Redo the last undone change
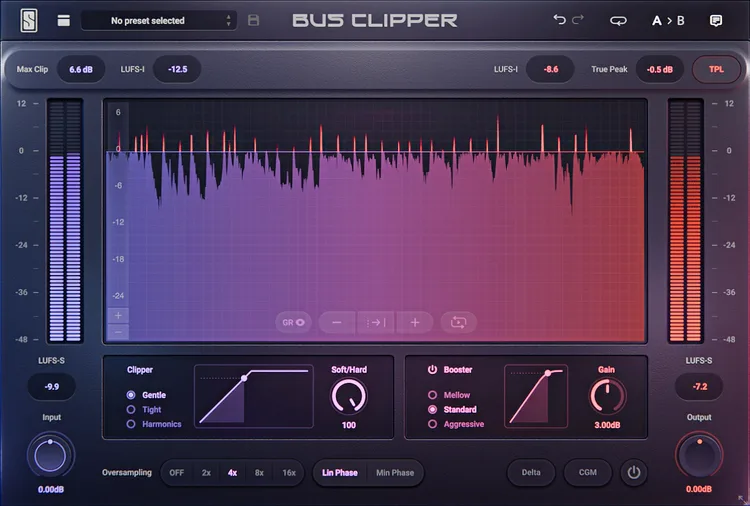The width and height of the screenshot is (750, 506). pyautogui.click(x=578, y=20)
